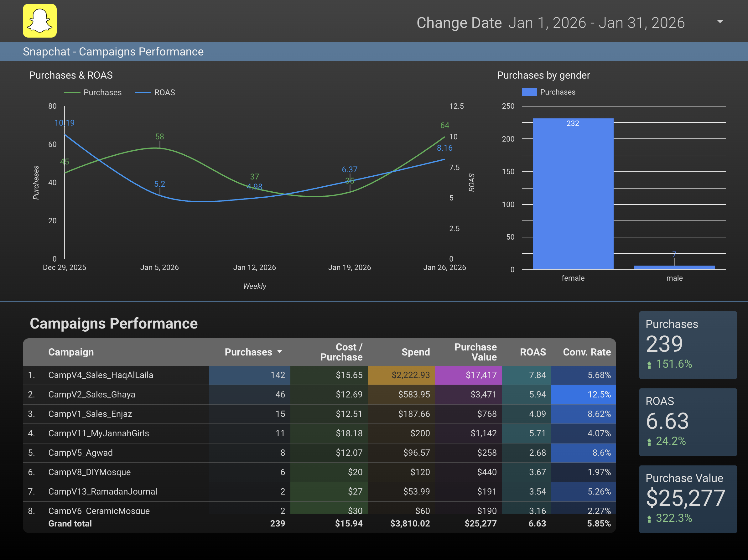Click green up arrow on Purchase Value scorecard

649,519
